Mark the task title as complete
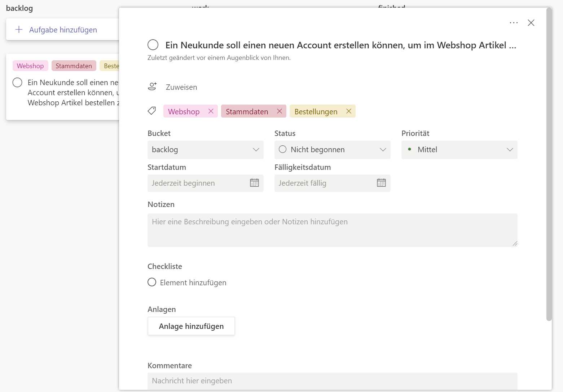 tap(153, 44)
